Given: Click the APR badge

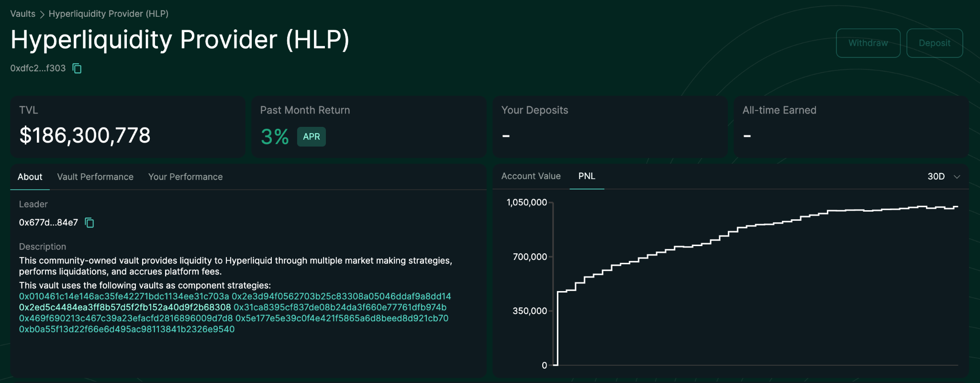Looking at the screenshot, I should [x=312, y=137].
